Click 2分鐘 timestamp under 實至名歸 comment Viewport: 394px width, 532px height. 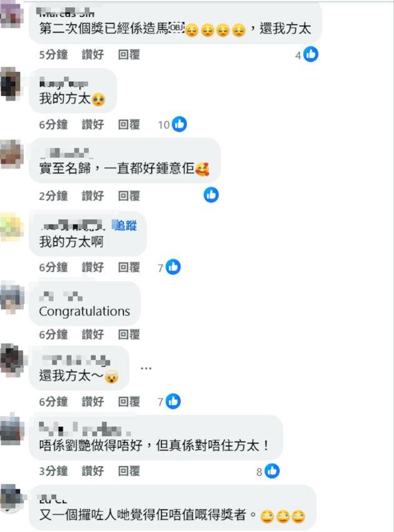tap(53, 196)
